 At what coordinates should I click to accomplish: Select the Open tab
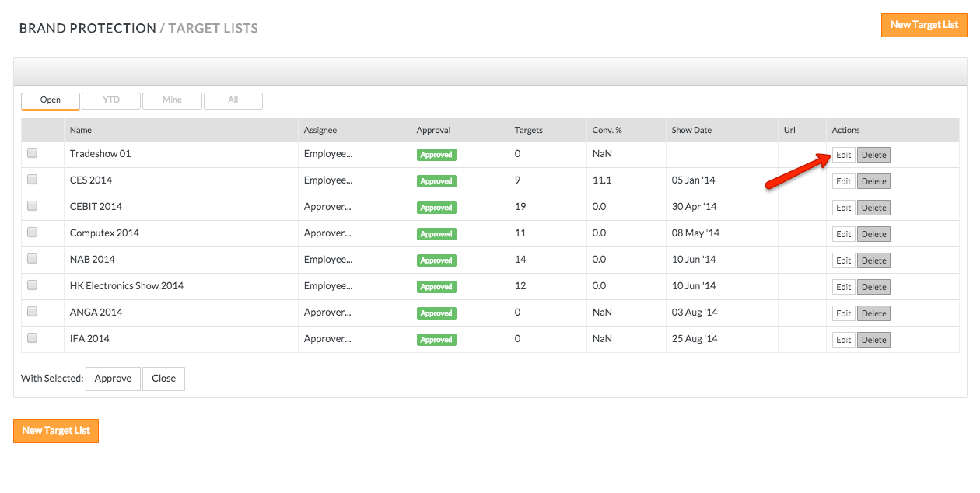click(51, 100)
